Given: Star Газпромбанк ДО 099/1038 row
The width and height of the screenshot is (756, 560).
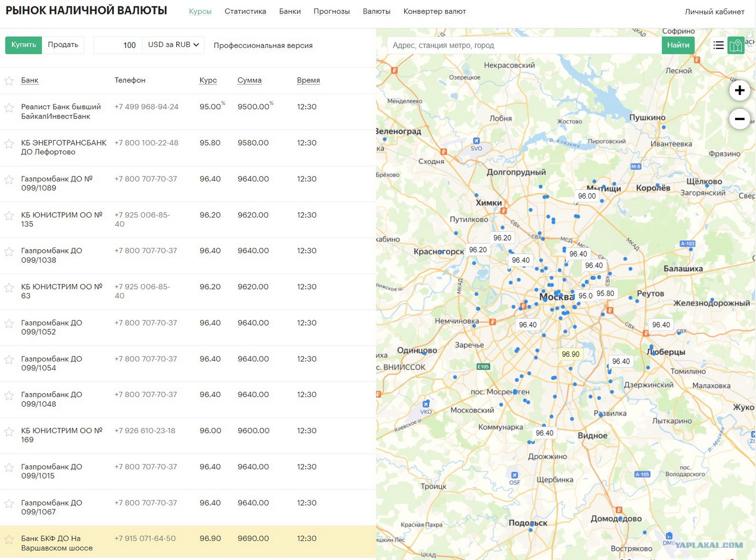Looking at the screenshot, I should [x=9, y=251].
